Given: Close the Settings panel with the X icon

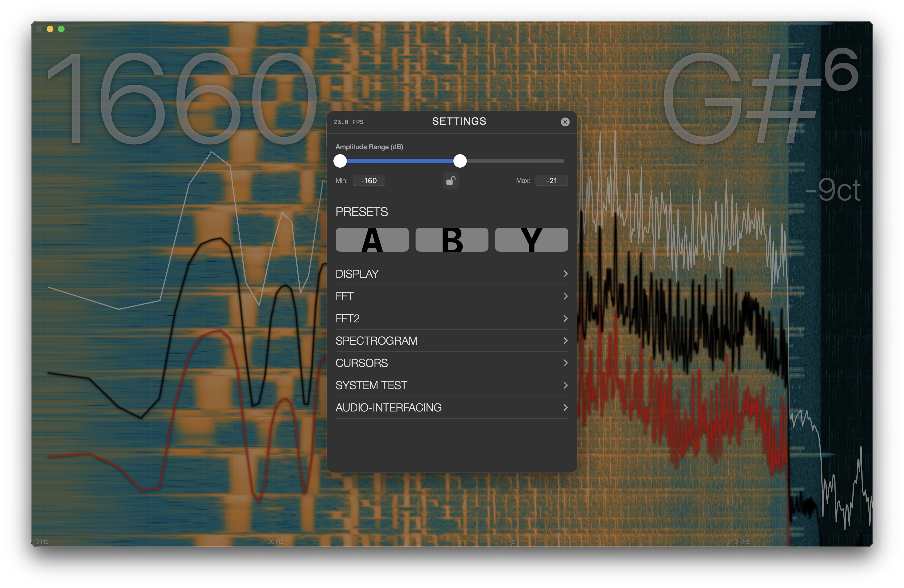Looking at the screenshot, I should click(x=565, y=122).
